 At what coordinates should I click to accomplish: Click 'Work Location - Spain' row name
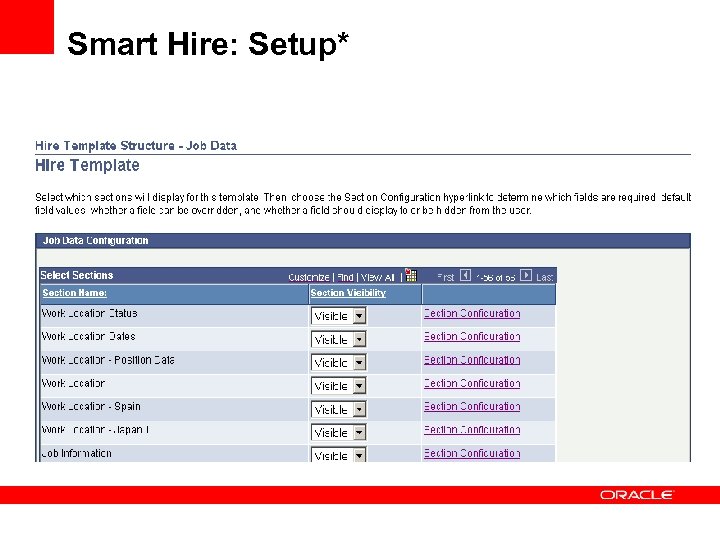point(91,406)
